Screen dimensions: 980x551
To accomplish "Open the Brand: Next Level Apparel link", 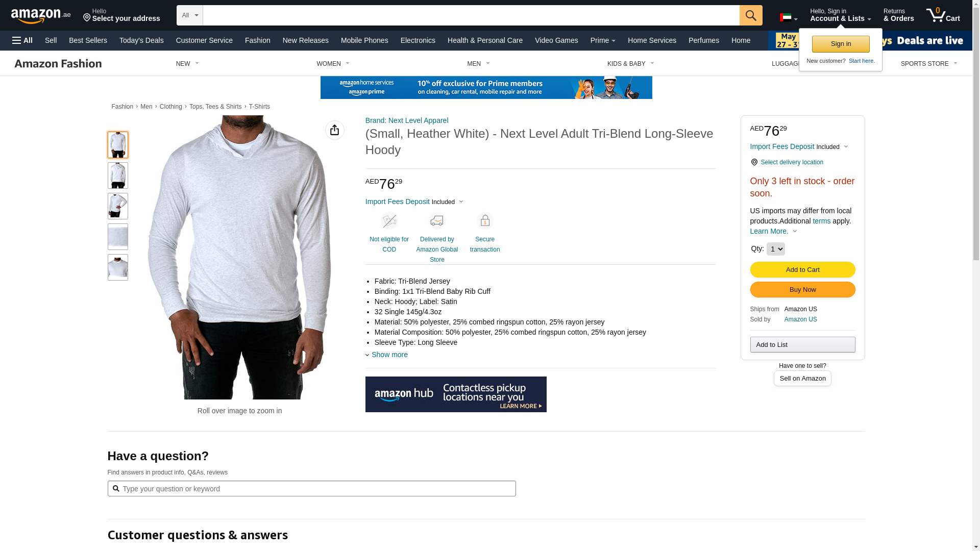I will (x=407, y=120).
